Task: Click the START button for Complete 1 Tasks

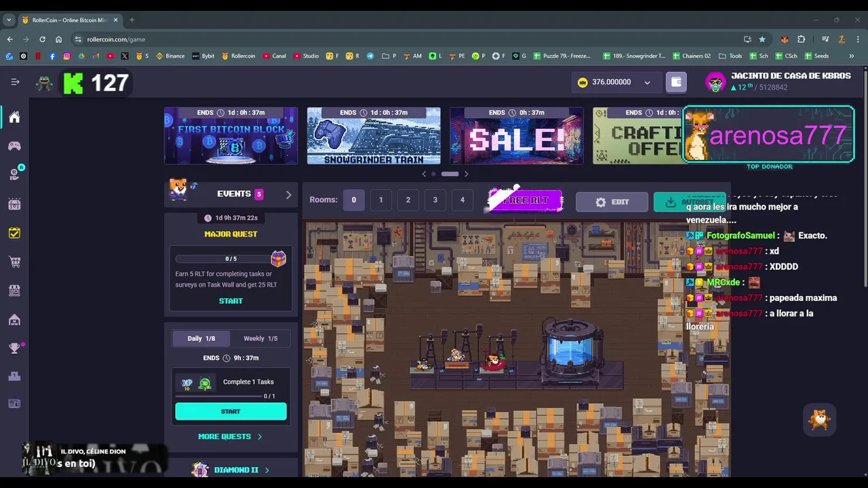Action: (231, 411)
